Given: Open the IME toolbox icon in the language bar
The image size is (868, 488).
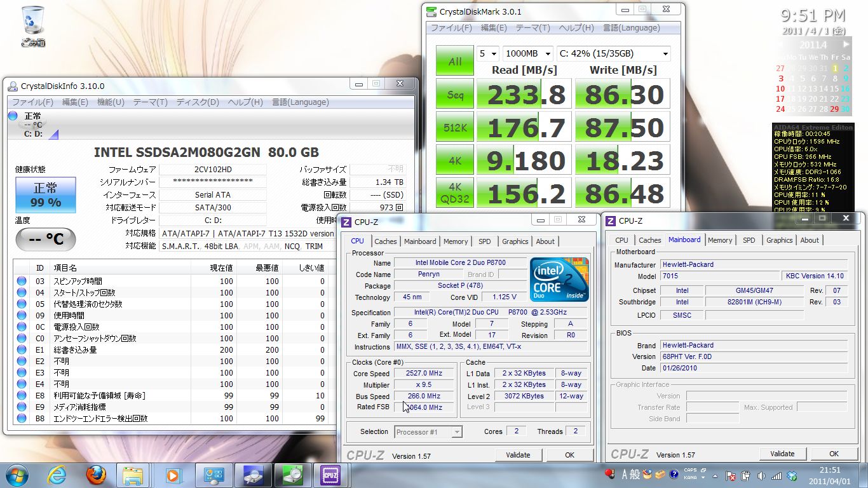Looking at the screenshot, I should click(x=661, y=475).
